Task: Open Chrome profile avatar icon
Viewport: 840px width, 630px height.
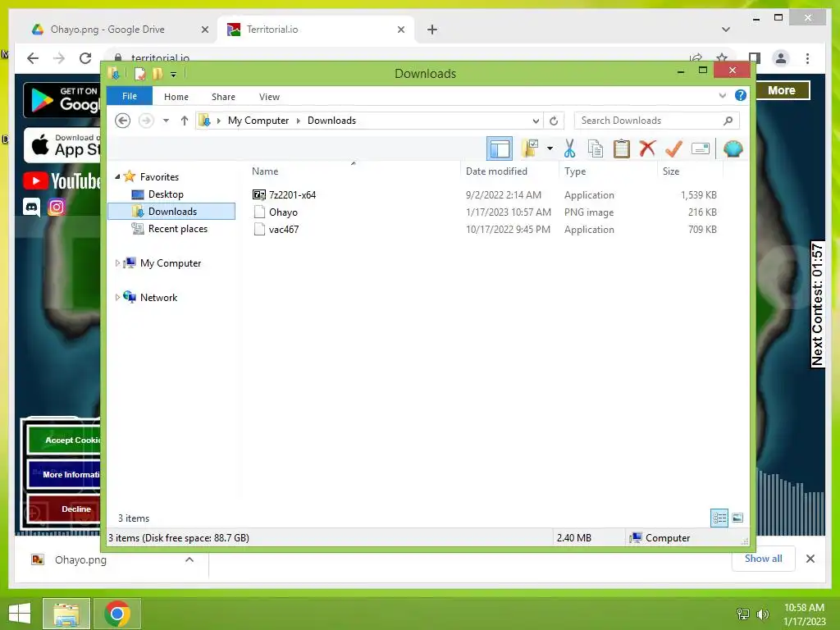Action: tap(781, 58)
